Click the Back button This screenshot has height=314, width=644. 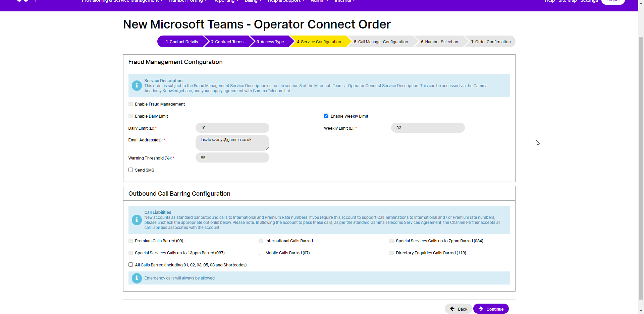click(x=459, y=309)
